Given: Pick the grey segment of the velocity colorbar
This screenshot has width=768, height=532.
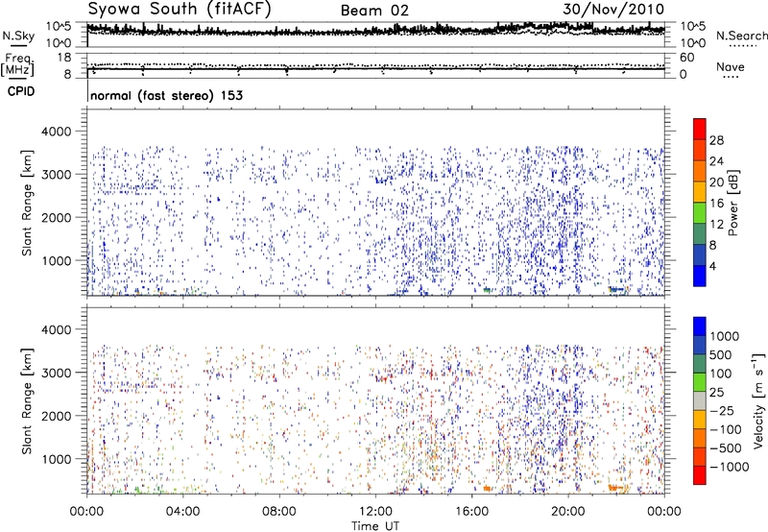Looking at the screenshot, I should point(700,400).
